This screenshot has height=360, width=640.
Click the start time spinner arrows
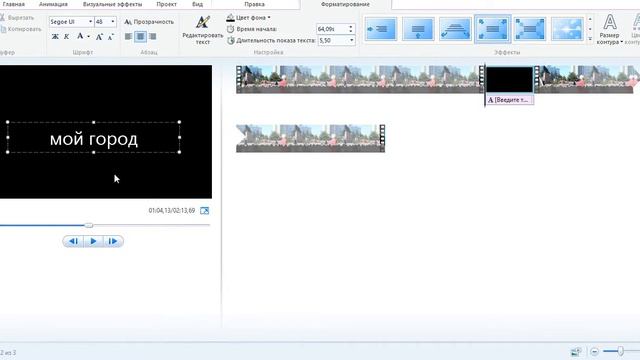351,29
